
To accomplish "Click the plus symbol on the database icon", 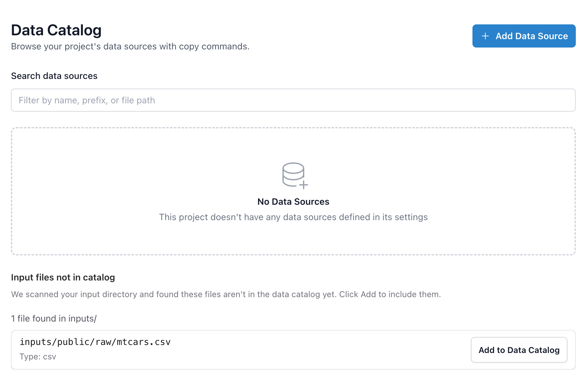I will tap(303, 185).
